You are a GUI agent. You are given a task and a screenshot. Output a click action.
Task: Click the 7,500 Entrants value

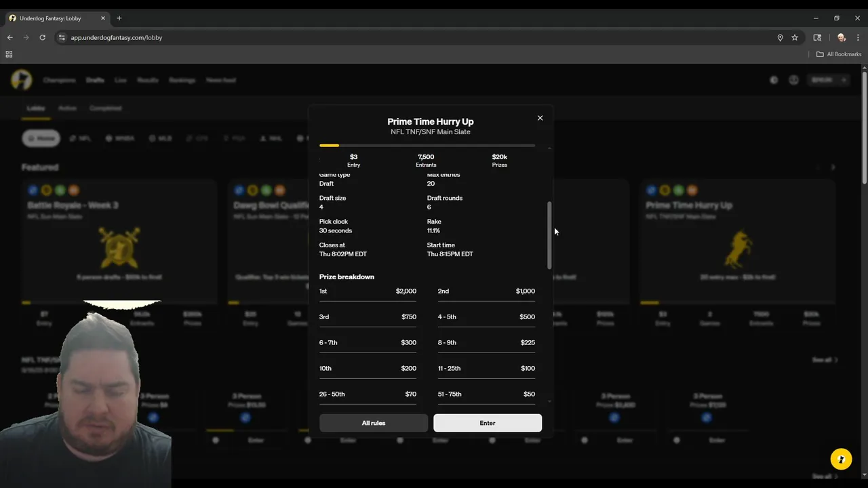tap(426, 157)
